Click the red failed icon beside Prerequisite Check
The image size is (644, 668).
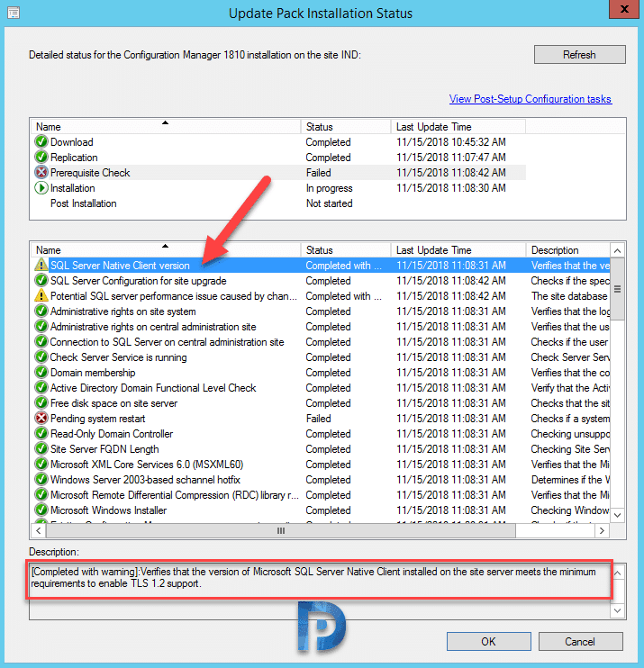[41, 173]
